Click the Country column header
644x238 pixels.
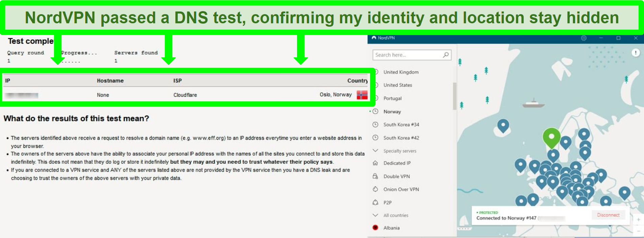point(357,81)
